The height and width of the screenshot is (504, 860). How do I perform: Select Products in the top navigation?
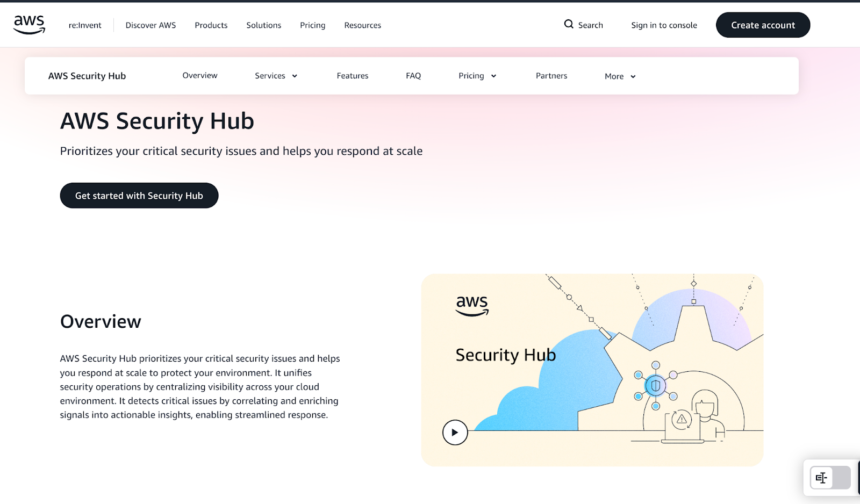point(211,25)
